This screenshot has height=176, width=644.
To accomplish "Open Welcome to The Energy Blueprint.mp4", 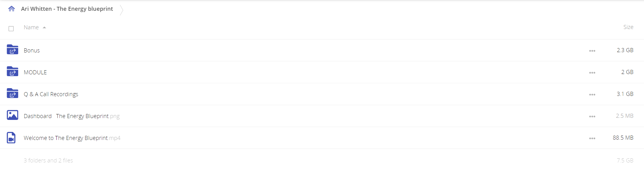I will 72,138.
